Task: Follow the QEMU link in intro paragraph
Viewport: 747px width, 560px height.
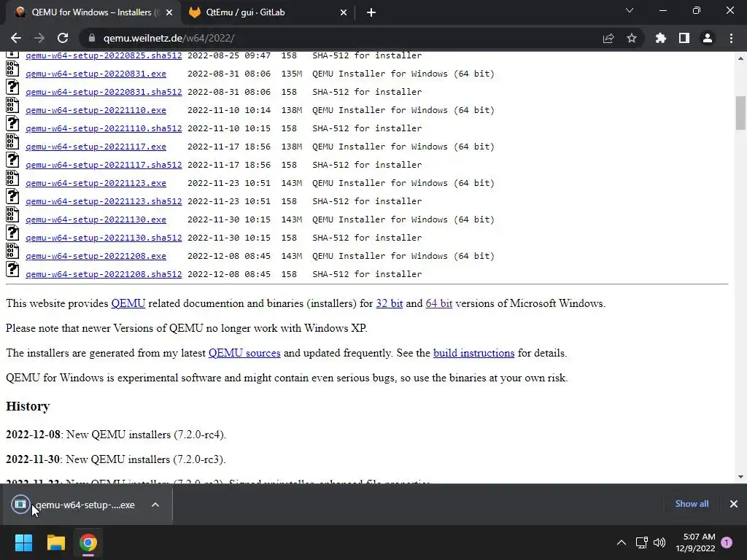Action: (x=128, y=303)
